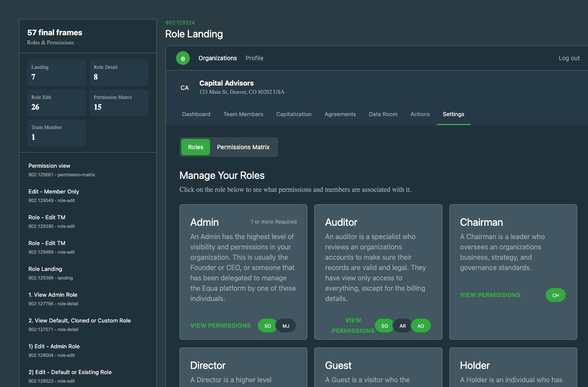Open the Organizations nav item
The image size is (588, 387).
click(x=217, y=58)
